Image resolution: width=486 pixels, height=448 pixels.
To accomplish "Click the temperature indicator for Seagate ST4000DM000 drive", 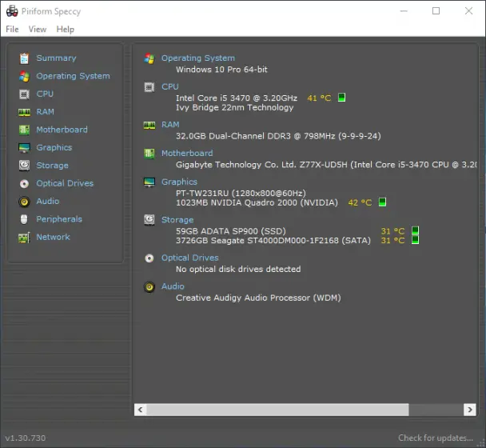I will pyautogui.click(x=416, y=240).
